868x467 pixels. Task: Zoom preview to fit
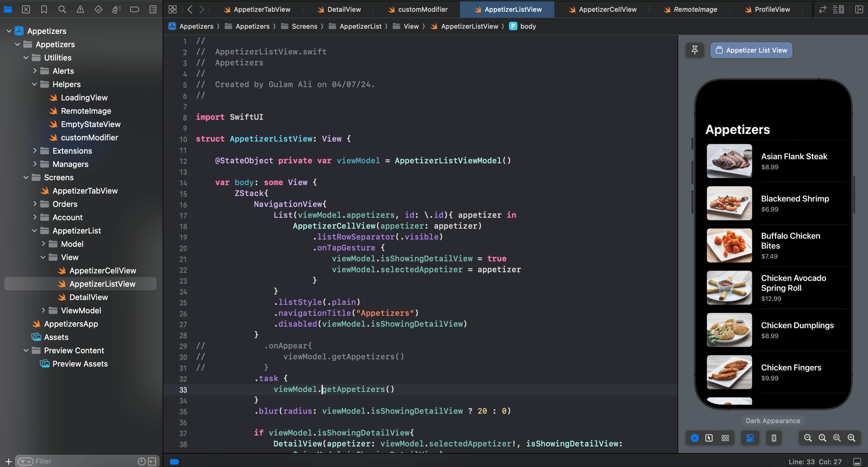coord(837,438)
